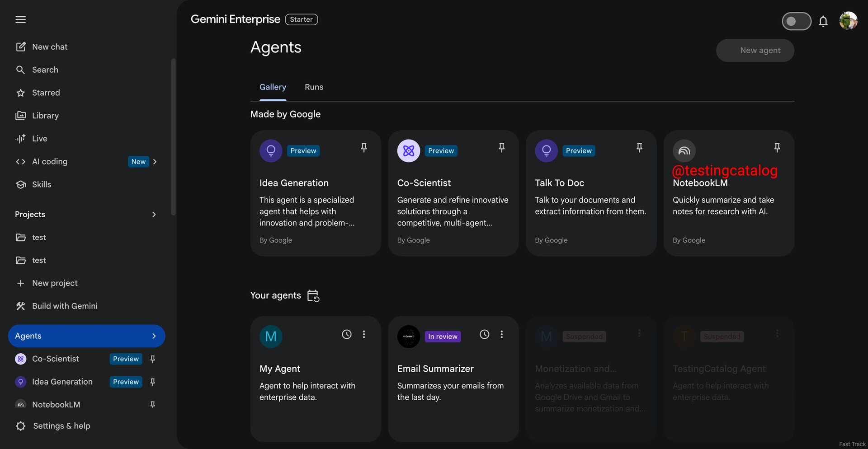Open the schedule icon next to Your agents

tap(313, 295)
